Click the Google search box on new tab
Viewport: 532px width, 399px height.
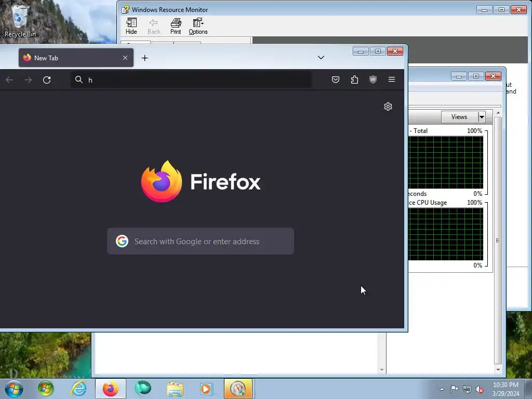[201, 241]
